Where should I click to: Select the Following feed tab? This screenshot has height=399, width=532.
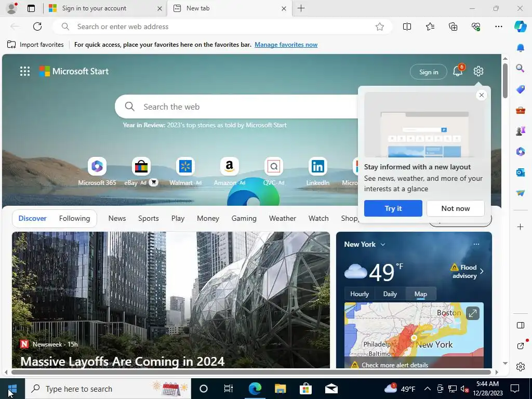click(x=74, y=219)
